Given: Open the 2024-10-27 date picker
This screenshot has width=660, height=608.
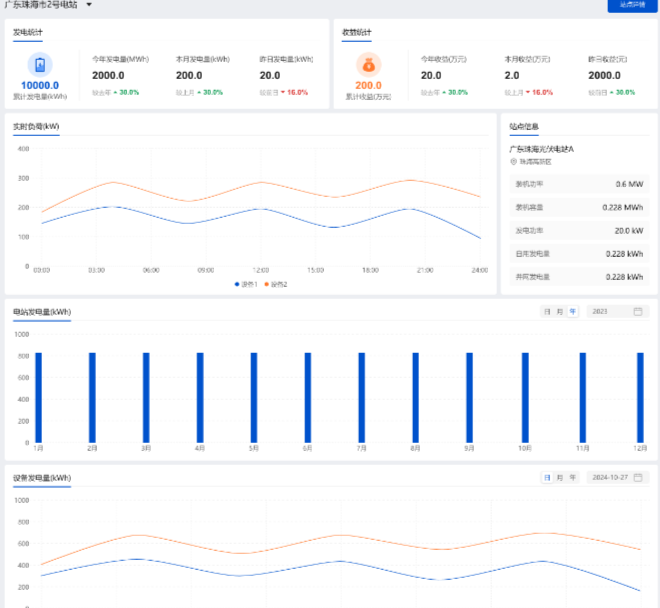Looking at the screenshot, I should pyautogui.click(x=612, y=478).
